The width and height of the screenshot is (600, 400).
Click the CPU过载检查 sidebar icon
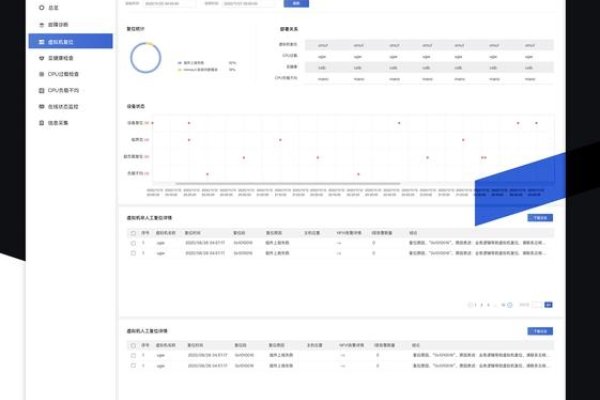tap(40, 73)
